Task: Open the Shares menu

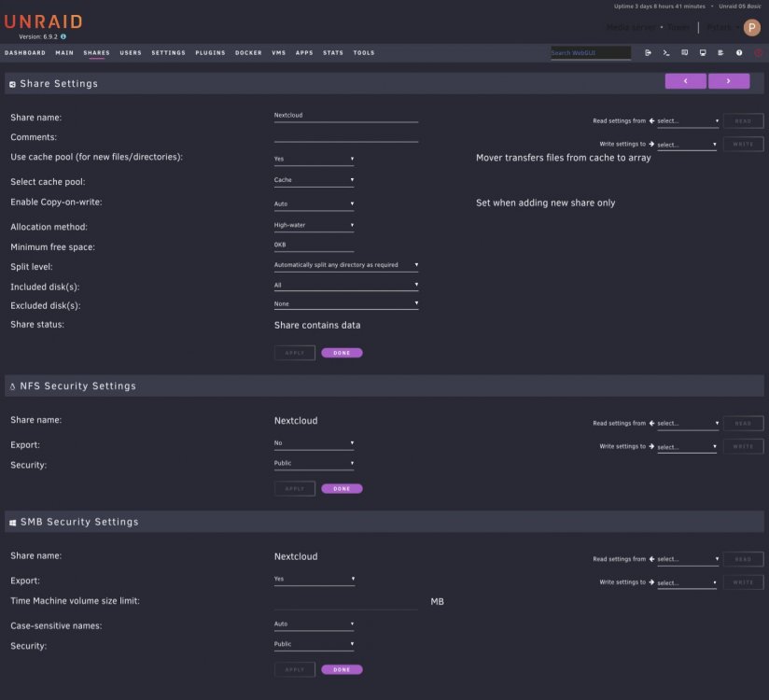Action: [x=97, y=52]
